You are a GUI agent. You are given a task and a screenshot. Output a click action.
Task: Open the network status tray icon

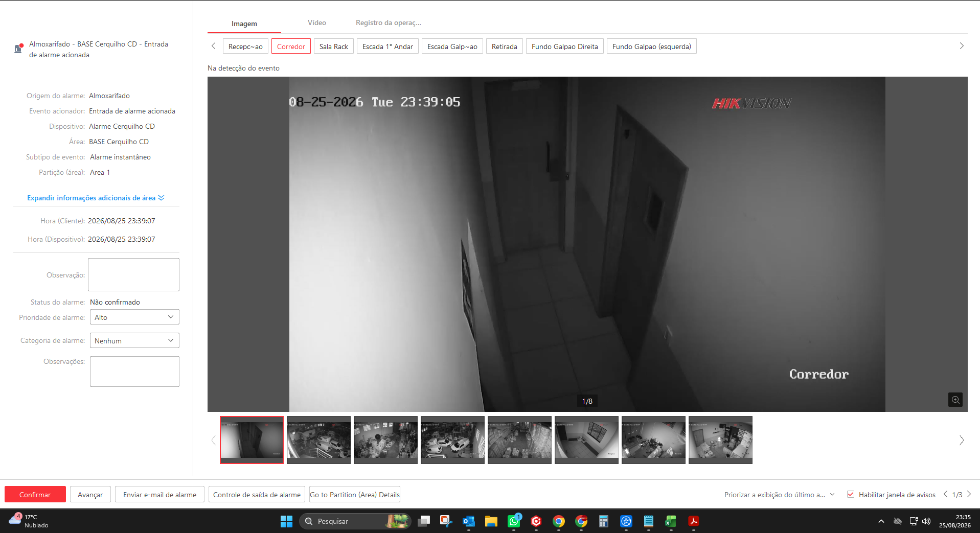coord(914,521)
